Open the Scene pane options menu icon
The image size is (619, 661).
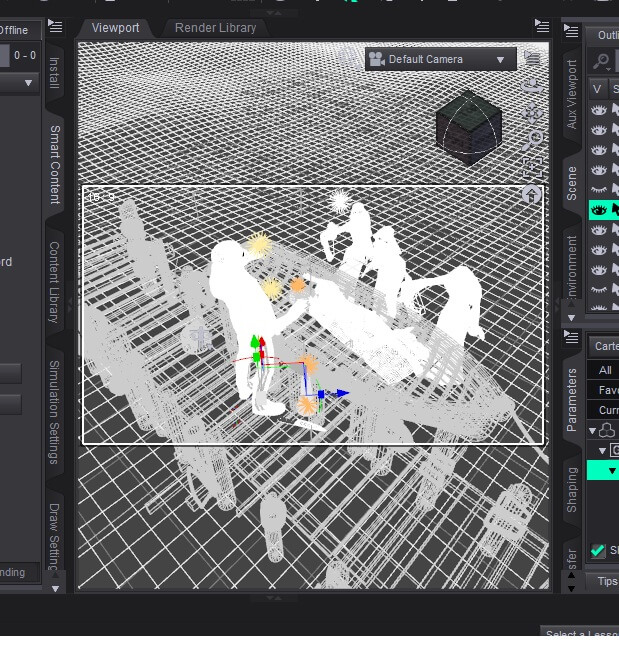[x=571, y=31]
